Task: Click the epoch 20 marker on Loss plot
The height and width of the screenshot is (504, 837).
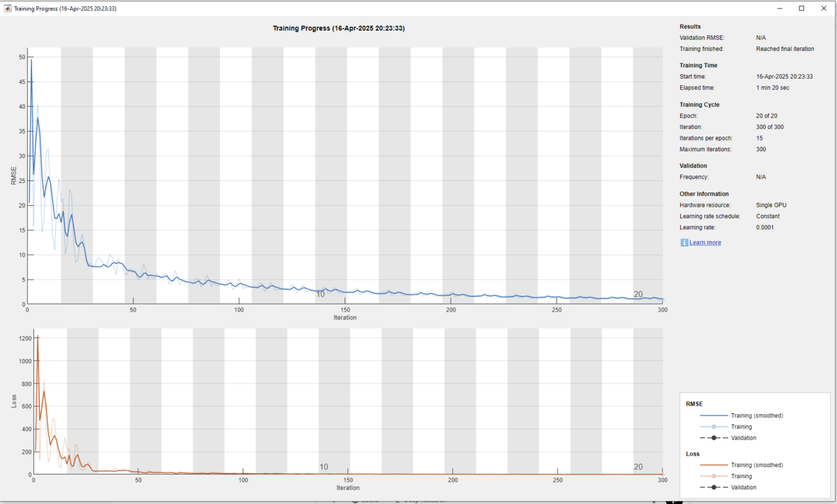Action: tap(638, 467)
